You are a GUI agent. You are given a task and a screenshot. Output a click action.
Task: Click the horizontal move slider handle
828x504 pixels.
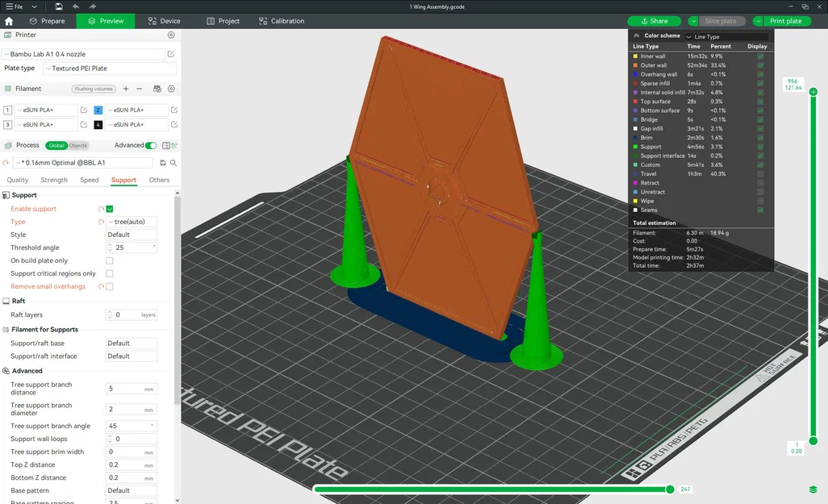tap(670, 489)
